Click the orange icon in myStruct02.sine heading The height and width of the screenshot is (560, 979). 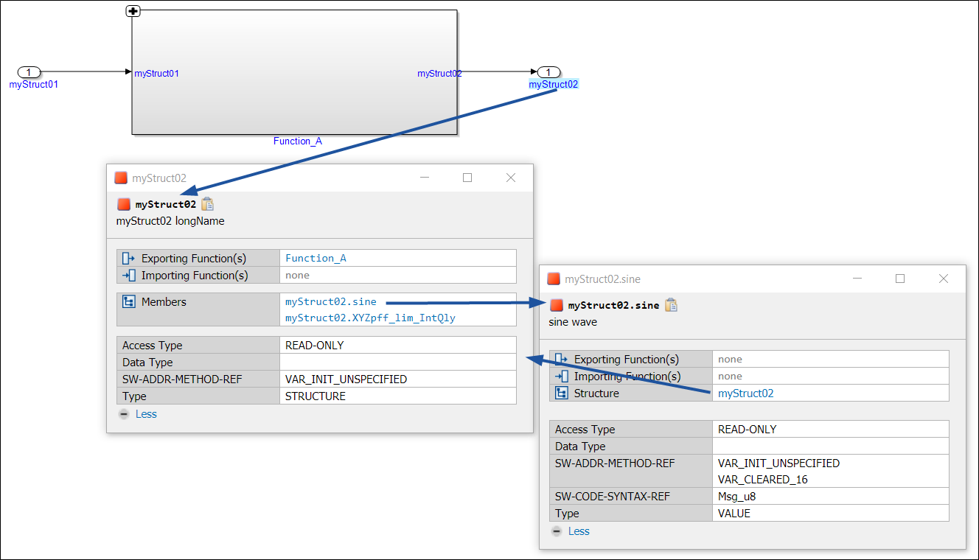tap(557, 305)
